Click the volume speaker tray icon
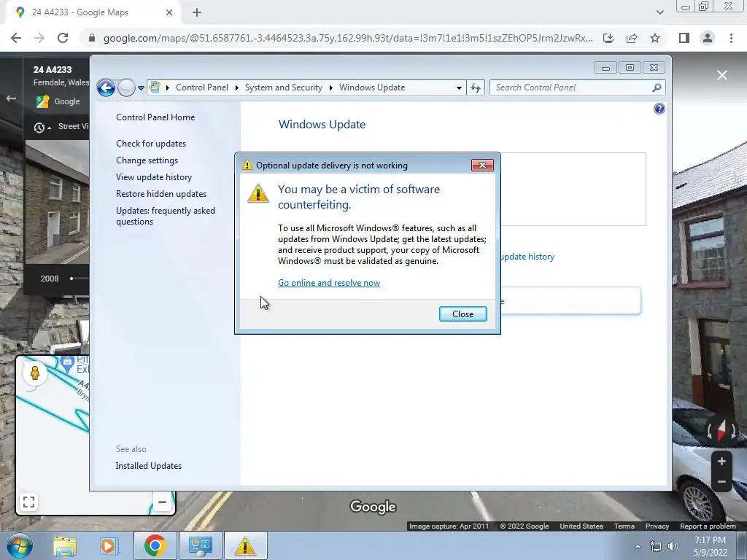747x560 pixels. (x=673, y=546)
